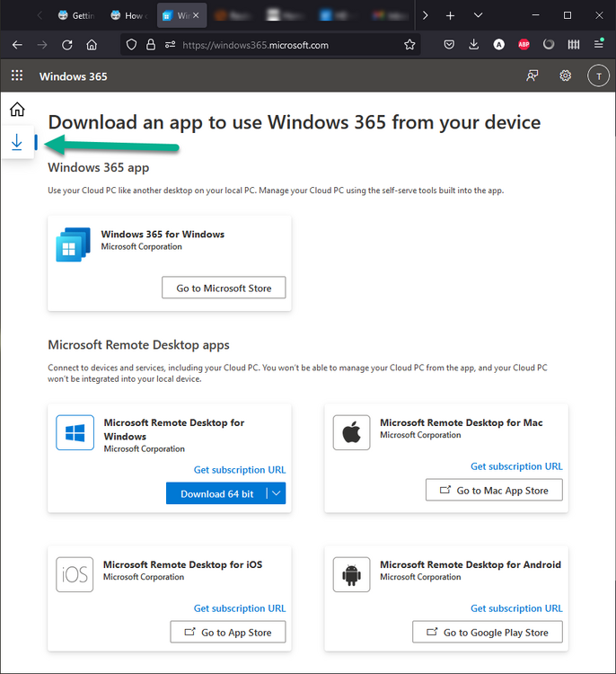Open the site permissions icon in address bar
The height and width of the screenshot is (674, 616).
coord(170,45)
